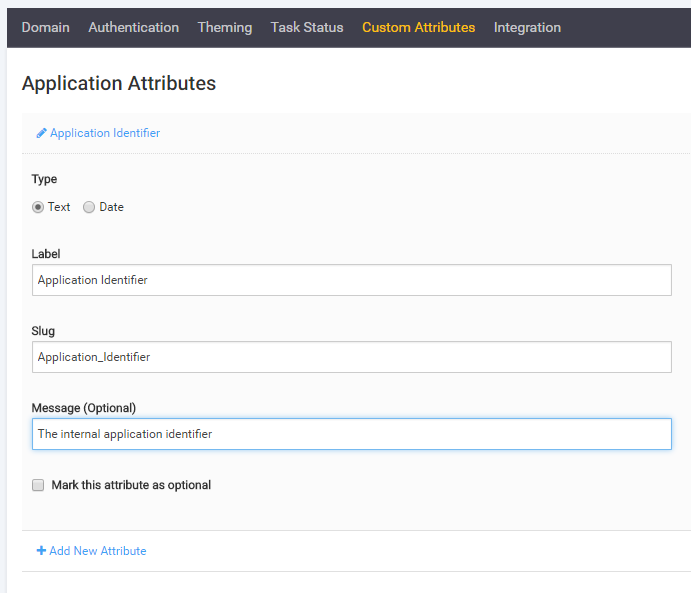Click the Message (Optional) input field
The height and width of the screenshot is (593, 691).
(351, 434)
